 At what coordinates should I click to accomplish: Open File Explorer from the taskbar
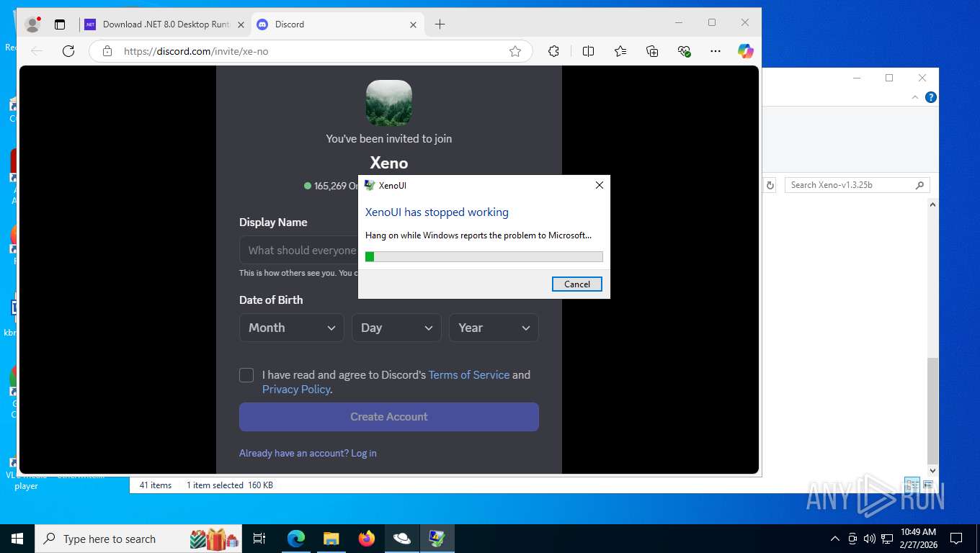pos(331,539)
